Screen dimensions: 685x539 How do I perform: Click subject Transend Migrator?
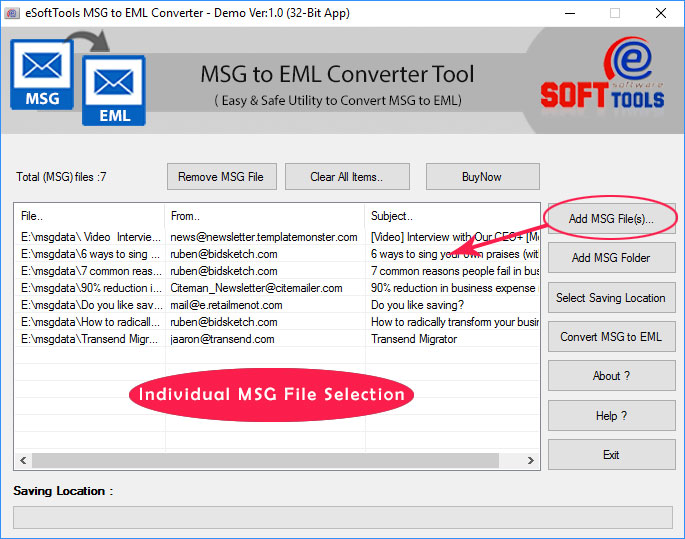[x=414, y=339]
